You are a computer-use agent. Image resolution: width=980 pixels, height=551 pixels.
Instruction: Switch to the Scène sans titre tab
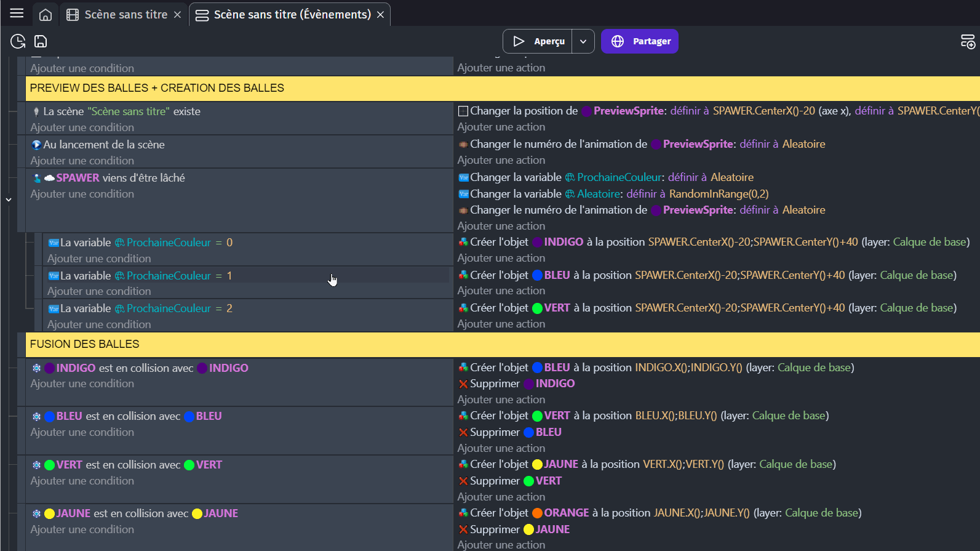click(x=125, y=15)
